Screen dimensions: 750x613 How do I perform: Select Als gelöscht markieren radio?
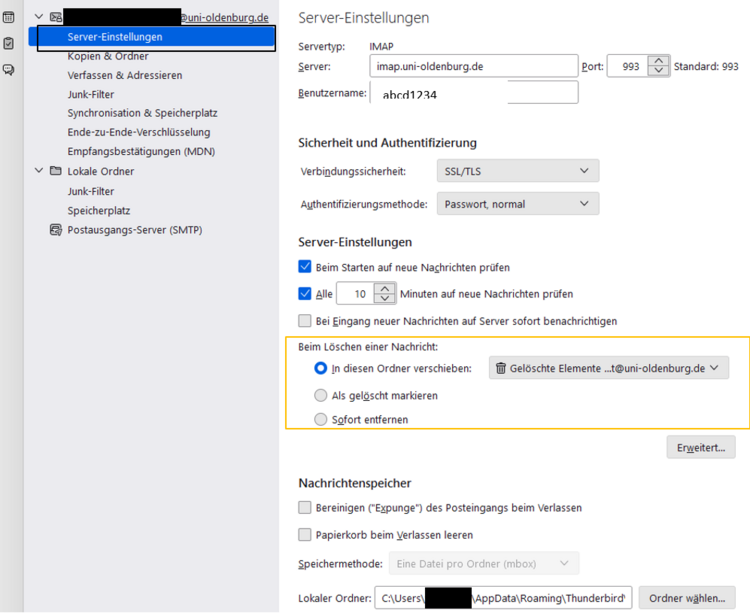point(320,395)
